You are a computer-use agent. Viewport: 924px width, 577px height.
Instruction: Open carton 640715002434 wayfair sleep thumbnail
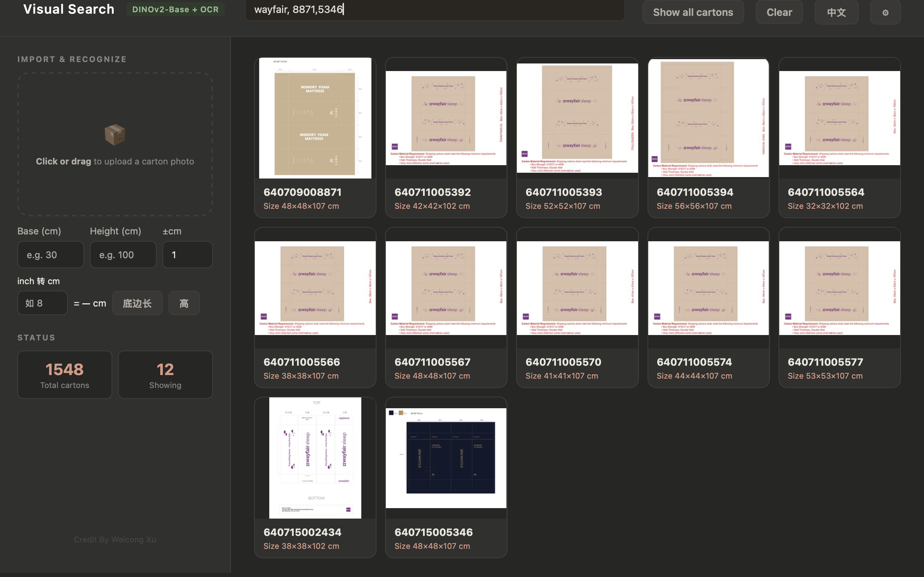coord(315,458)
